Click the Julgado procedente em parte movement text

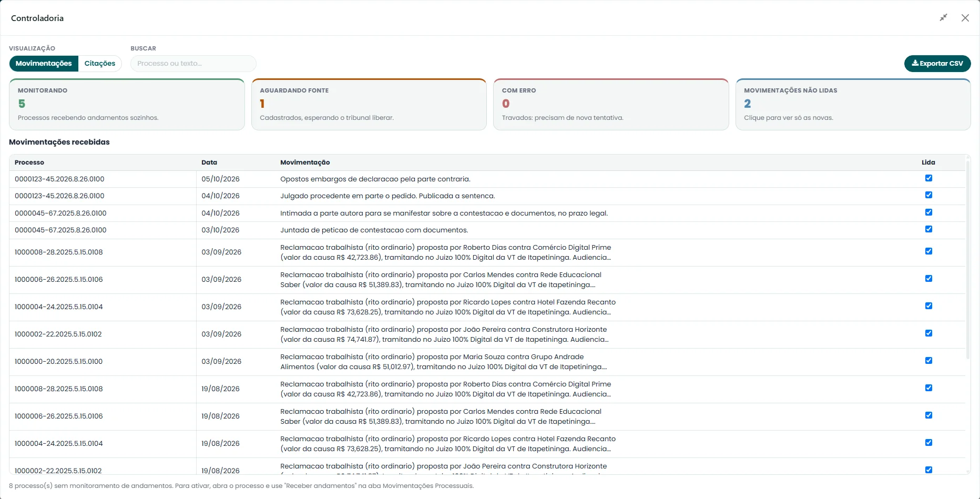click(x=387, y=196)
